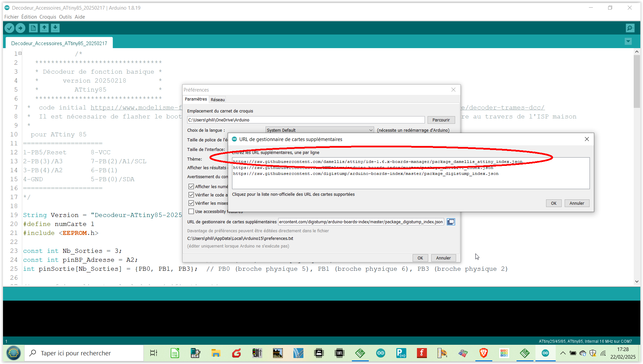Click the Verify (checkmark) toolbar button
643x364 pixels.
(x=10, y=28)
